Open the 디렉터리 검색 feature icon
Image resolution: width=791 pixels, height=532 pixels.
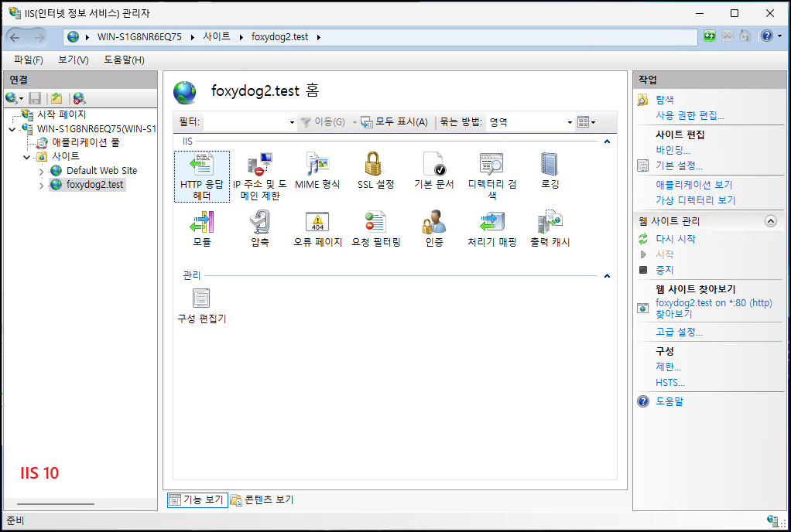491,176
